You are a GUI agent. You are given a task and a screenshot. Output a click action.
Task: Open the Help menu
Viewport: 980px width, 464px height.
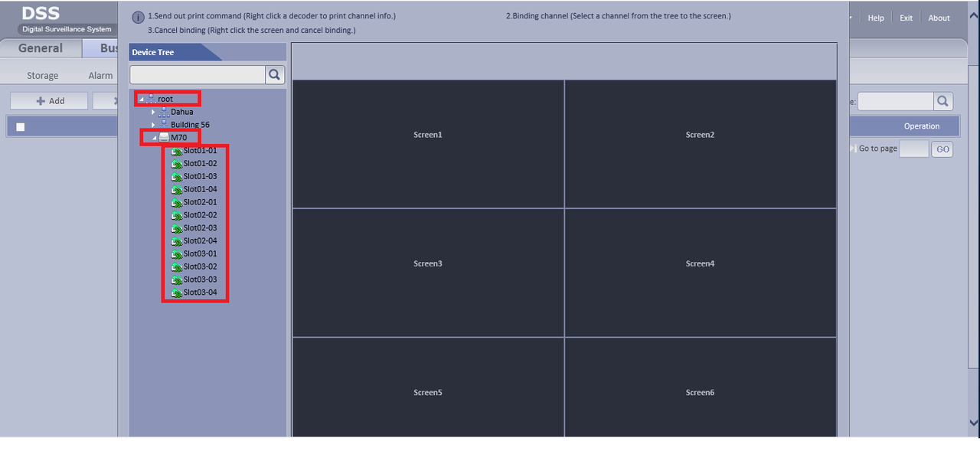point(876,18)
